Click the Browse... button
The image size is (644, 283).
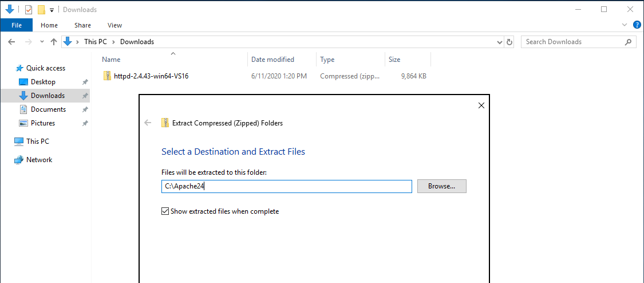(x=441, y=186)
